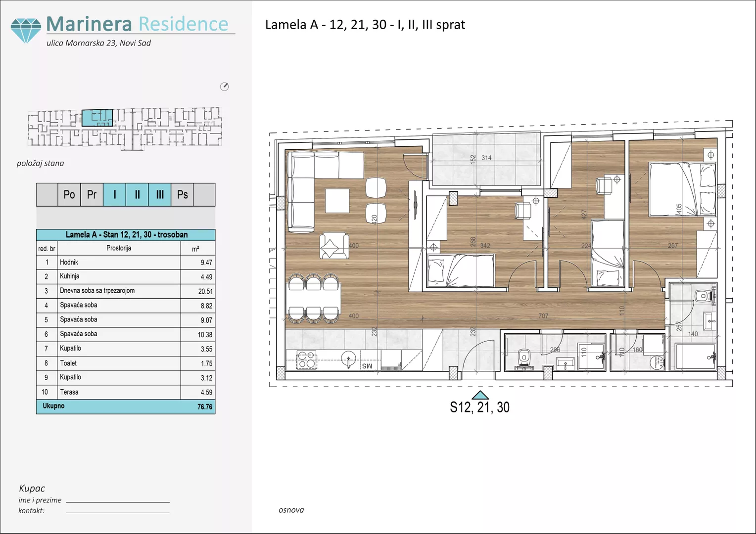Screen dimensions: 756x534
Task: Click the 'Prostorija' column header
Action: (119, 248)
